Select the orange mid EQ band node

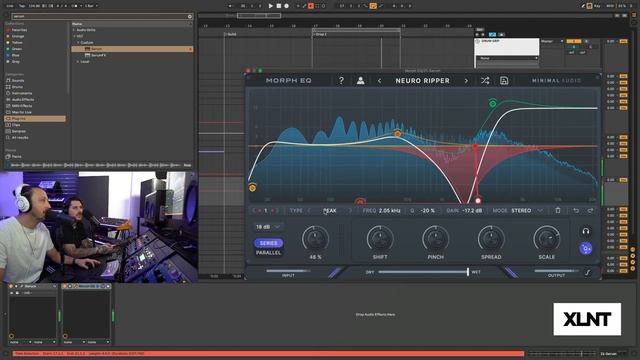point(398,133)
